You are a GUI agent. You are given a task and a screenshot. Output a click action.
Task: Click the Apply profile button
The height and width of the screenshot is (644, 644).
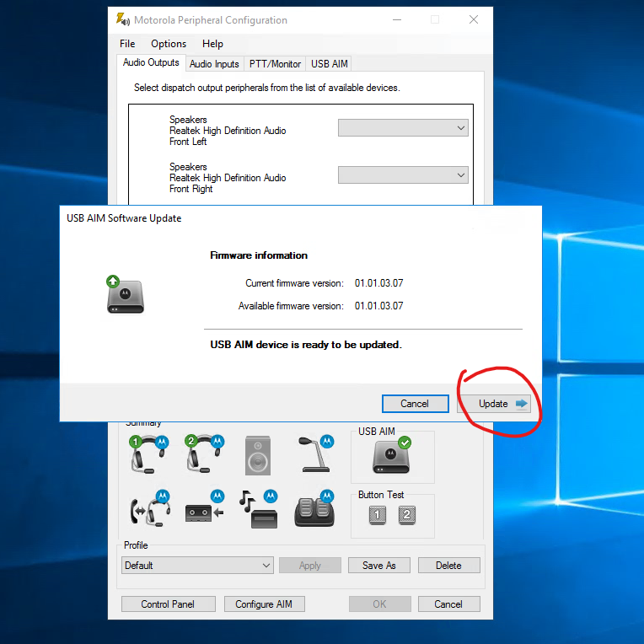(x=310, y=566)
